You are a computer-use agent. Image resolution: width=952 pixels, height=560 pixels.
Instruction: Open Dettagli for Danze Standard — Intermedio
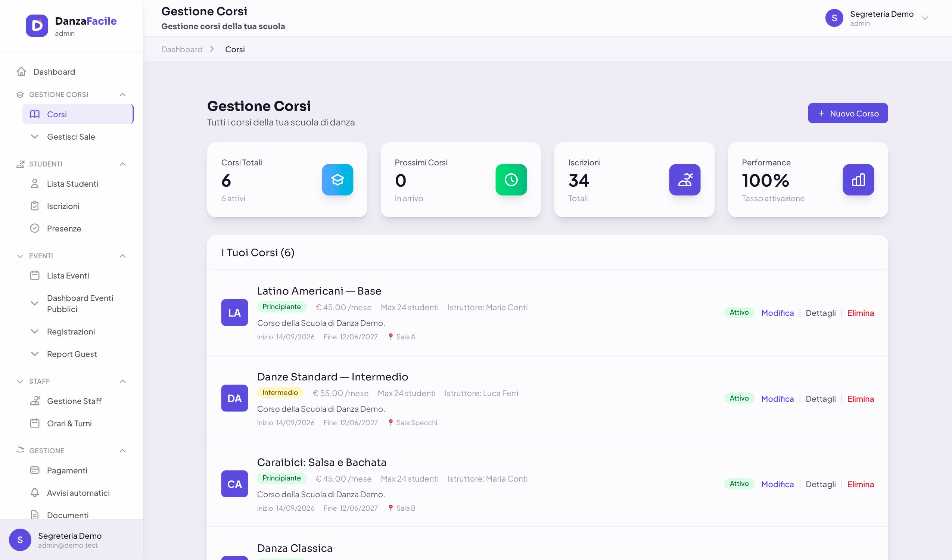pos(821,399)
